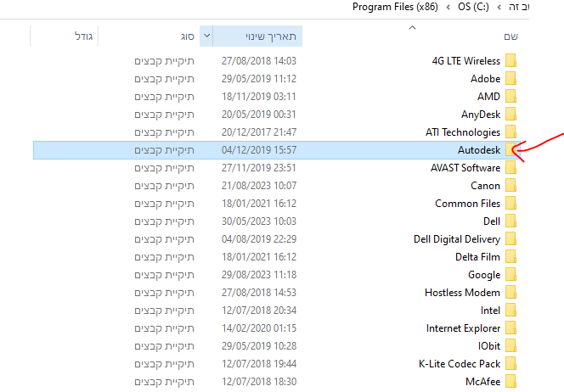564x392 pixels.
Task: Click the Google folder icon
Action: (510, 275)
